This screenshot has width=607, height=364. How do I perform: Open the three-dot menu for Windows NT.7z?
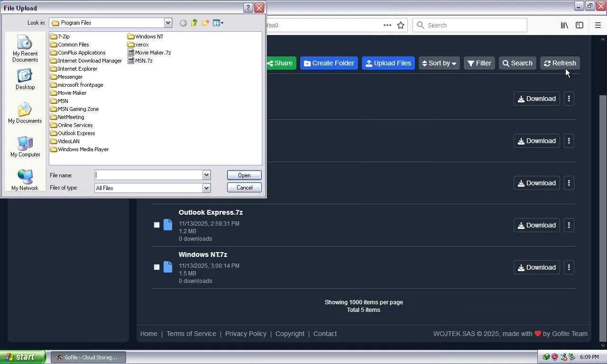click(x=569, y=267)
